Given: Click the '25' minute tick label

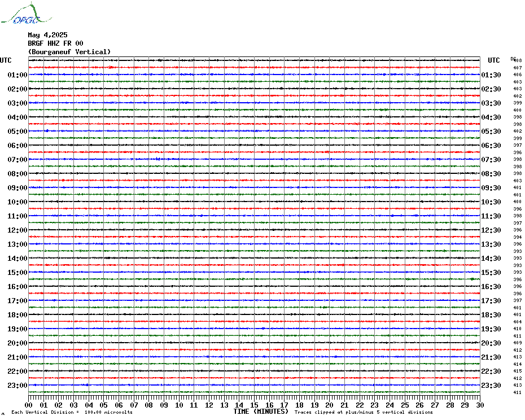Looking at the screenshot, I should pyautogui.click(x=405, y=405).
